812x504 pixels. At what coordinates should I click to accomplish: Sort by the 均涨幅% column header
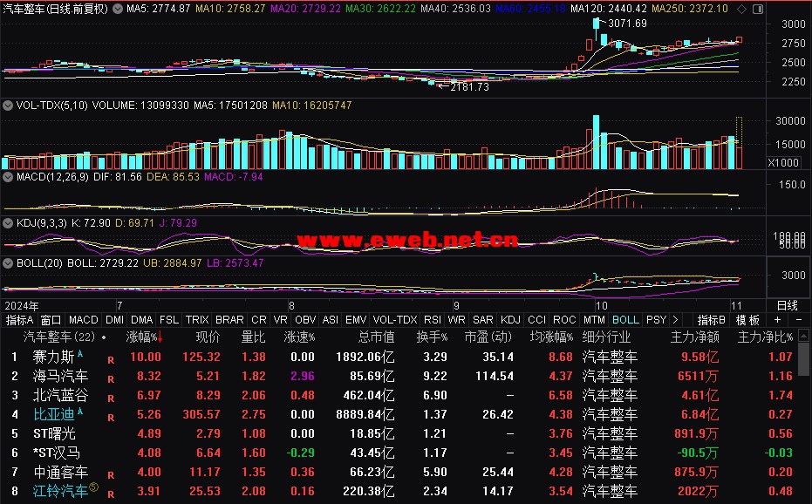(x=551, y=337)
